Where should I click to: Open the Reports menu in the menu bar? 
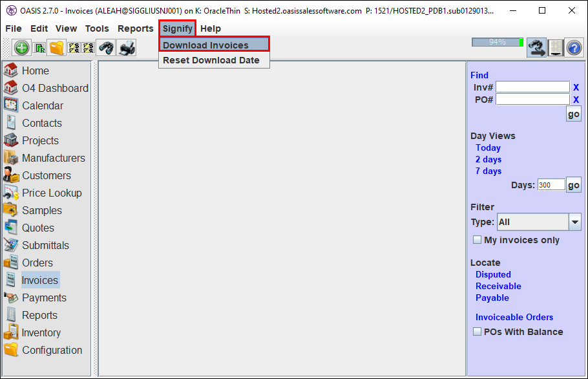click(x=136, y=28)
